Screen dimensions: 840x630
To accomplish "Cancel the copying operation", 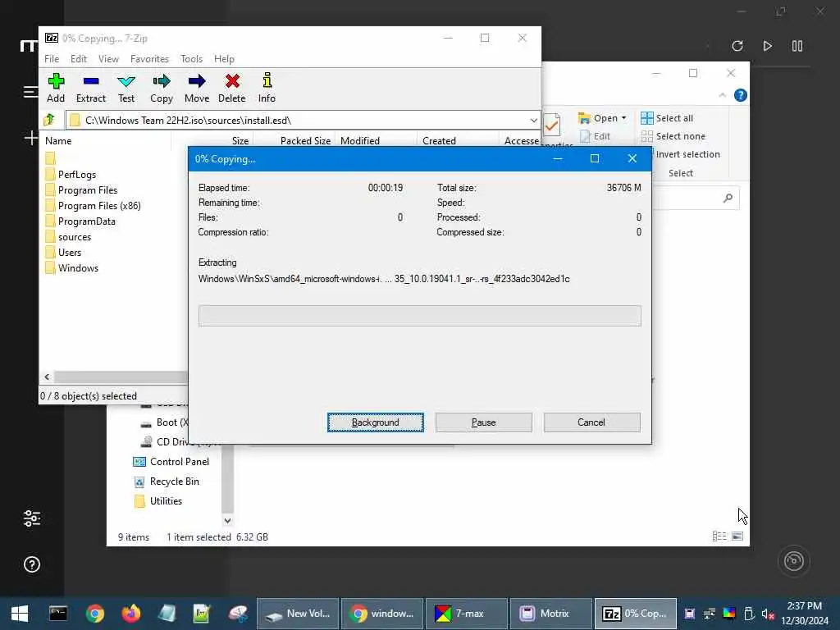I will pyautogui.click(x=591, y=422).
